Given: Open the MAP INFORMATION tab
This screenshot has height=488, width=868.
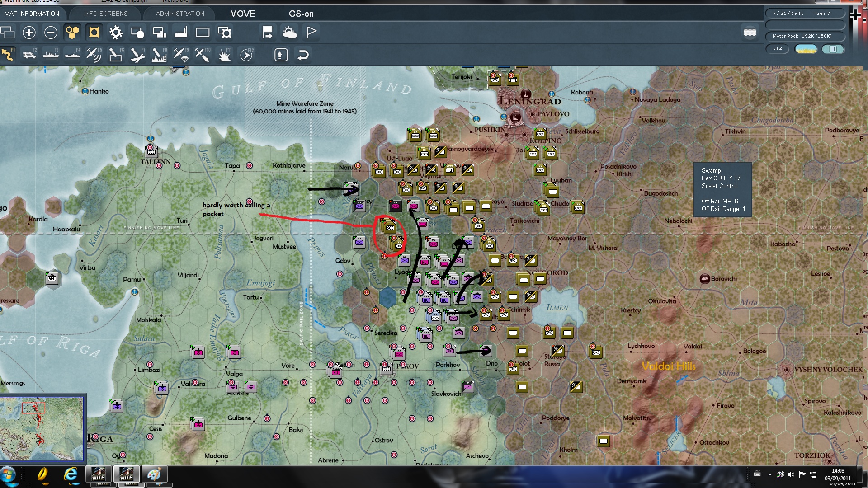Looking at the screenshot, I should pos(32,14).
